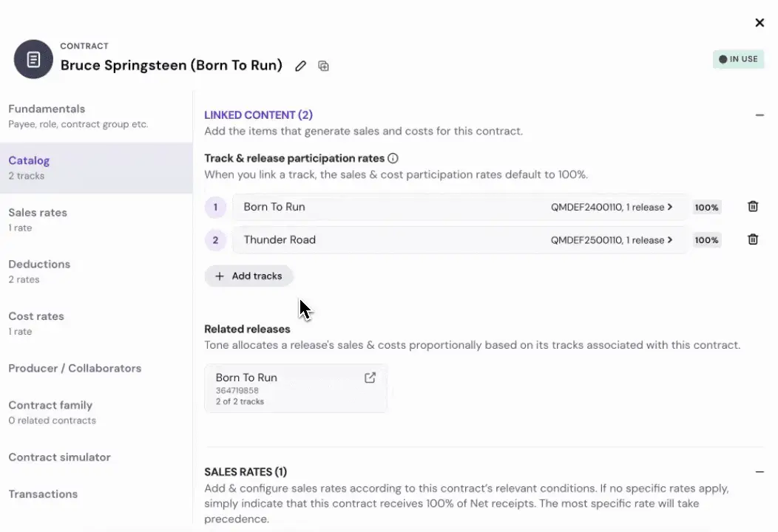Switch to Cost rates section

tap(96, 324)
